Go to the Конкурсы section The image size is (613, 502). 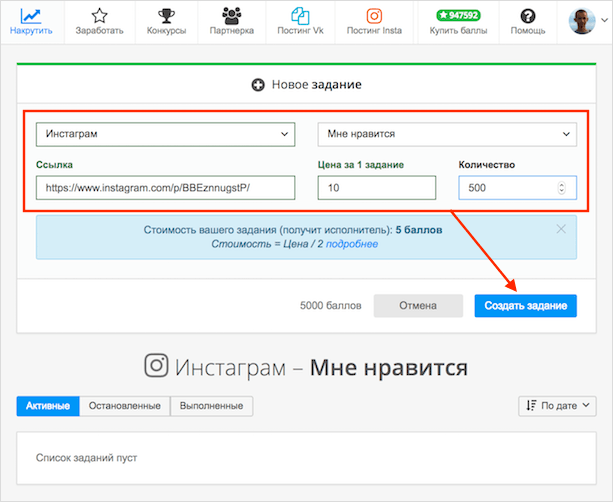point(167,22)
